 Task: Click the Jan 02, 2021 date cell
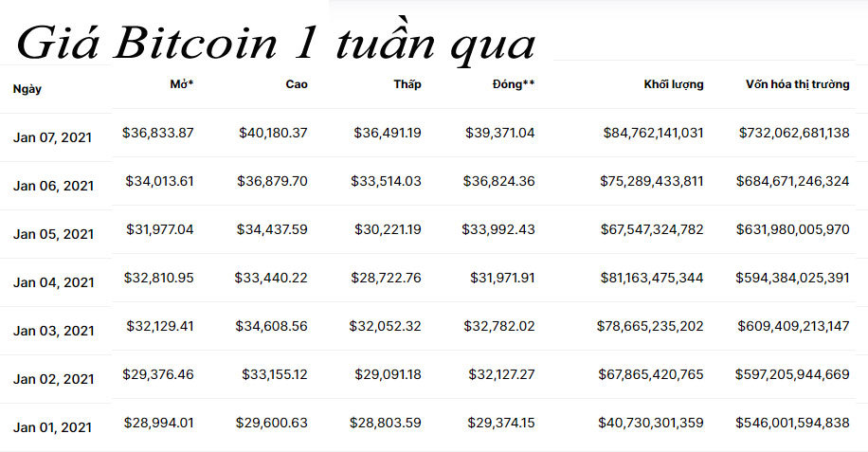(54, 379)
